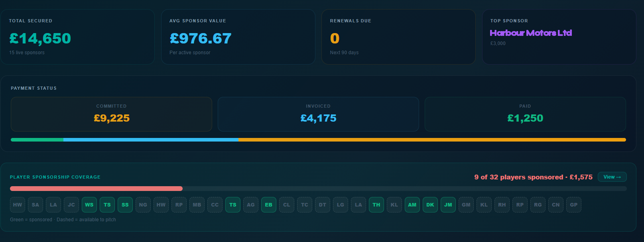
Task: Choose the CN player chip
Action: point(556,205)
